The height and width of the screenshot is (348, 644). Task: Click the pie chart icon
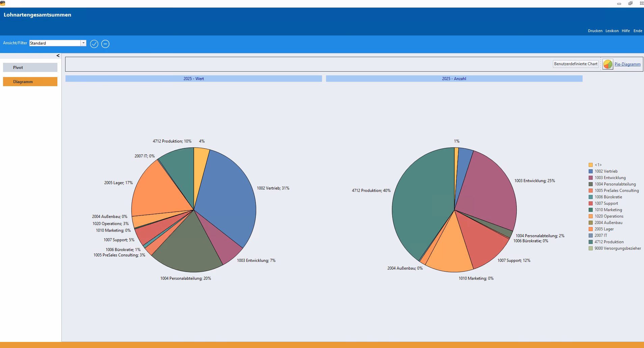click(x=608, y=64)
